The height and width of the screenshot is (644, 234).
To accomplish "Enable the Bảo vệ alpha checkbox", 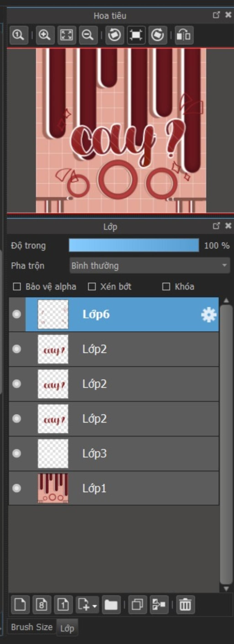I will pyautogui.click(x=17, y=287).
